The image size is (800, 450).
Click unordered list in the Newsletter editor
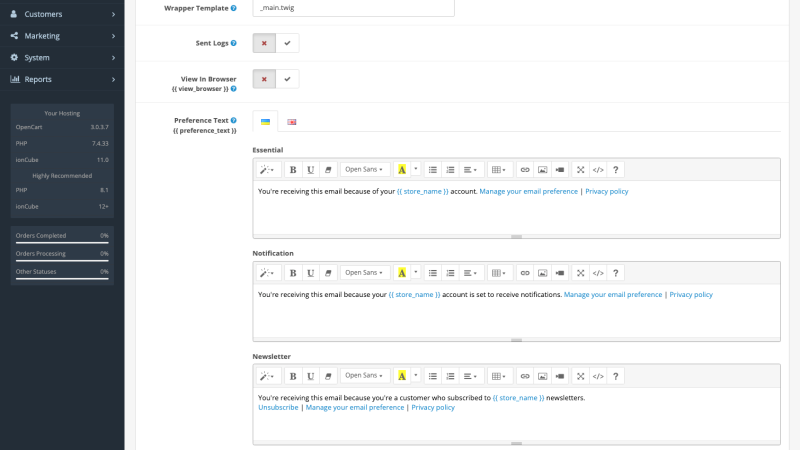point(433,376)
